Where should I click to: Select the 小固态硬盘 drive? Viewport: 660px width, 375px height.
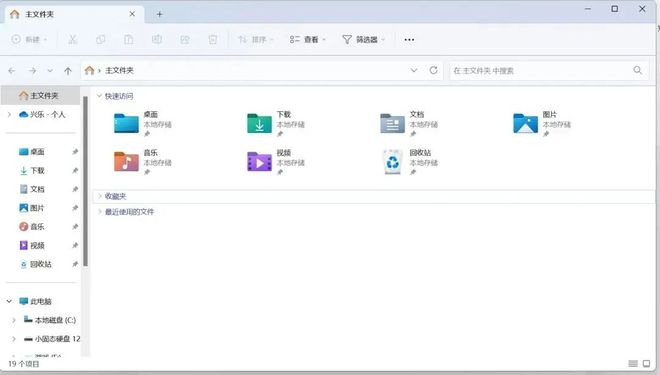[51, 339]
